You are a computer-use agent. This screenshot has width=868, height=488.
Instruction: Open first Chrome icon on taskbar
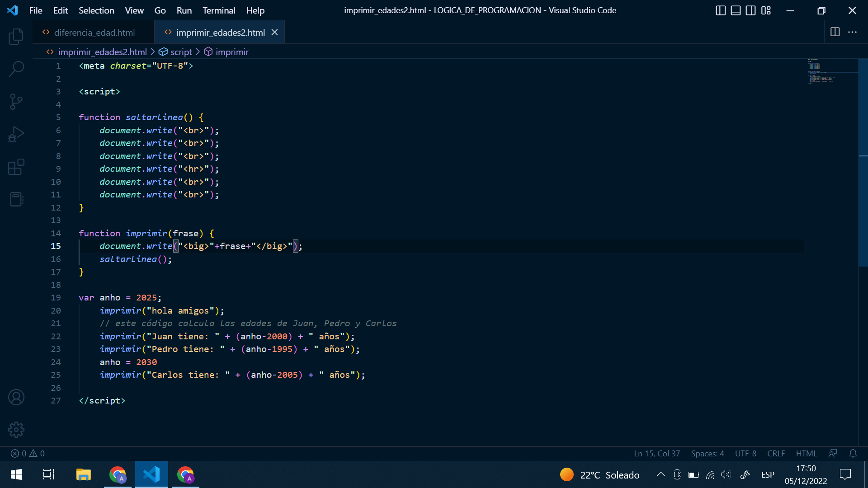point(118,474)
